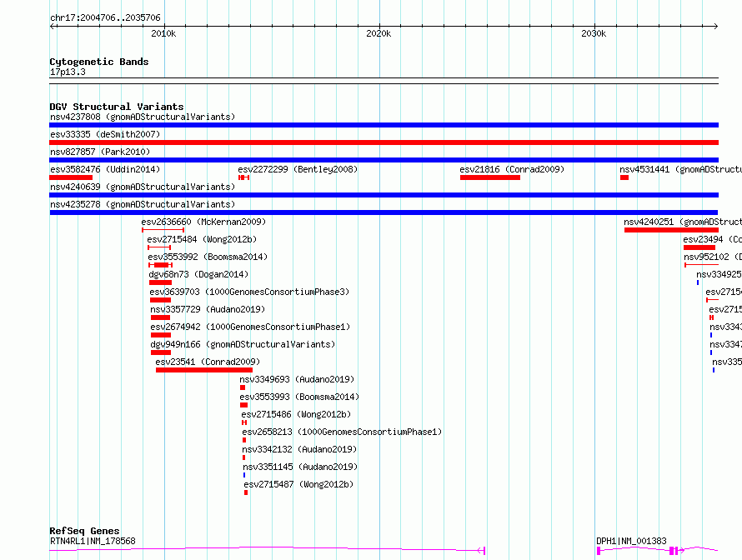Click blue bar under nsv827857
The width and height of the screenshot is (742, 560).
pyautogui.click(x=384, y=160)
